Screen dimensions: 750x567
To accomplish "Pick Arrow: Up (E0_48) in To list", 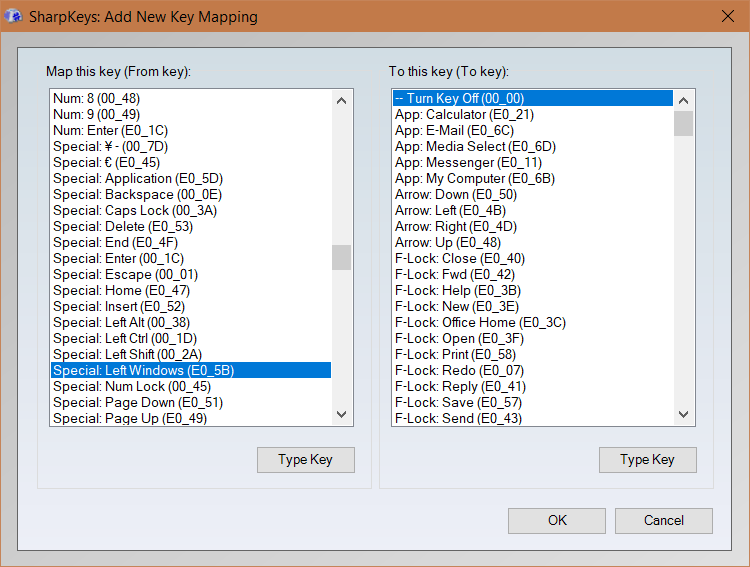I will point(533,243).
